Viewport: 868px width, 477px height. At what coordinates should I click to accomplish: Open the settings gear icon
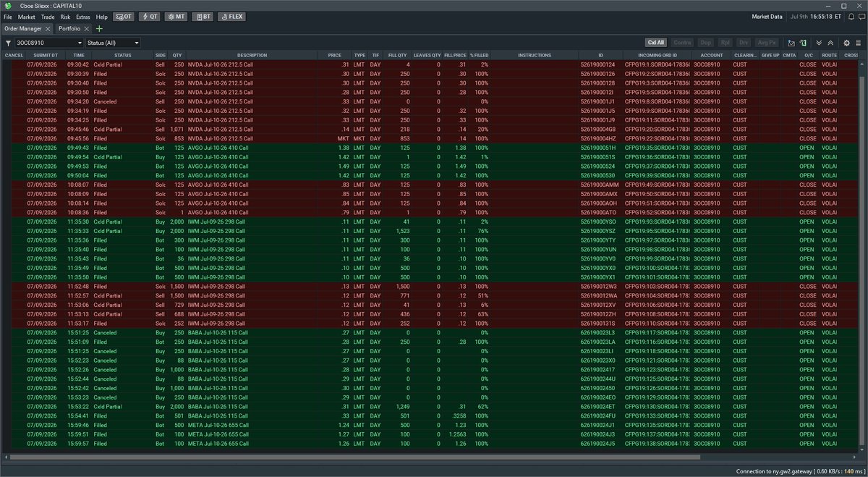pyautogui.click(x=846, y=43)
